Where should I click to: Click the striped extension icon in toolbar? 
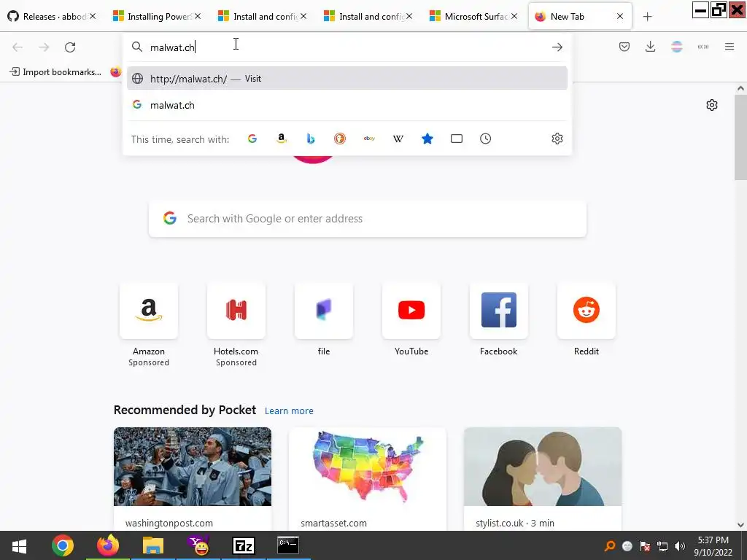click(676, 47)
